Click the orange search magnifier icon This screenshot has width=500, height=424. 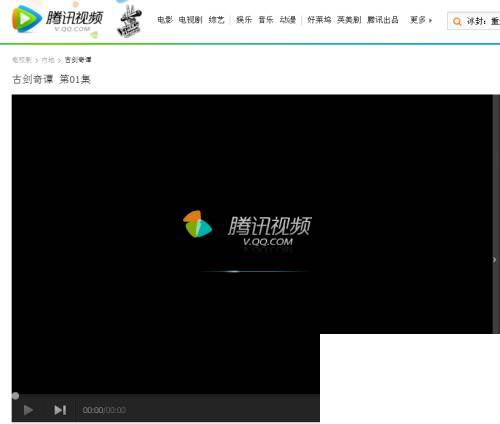click(x=457, y=22)
